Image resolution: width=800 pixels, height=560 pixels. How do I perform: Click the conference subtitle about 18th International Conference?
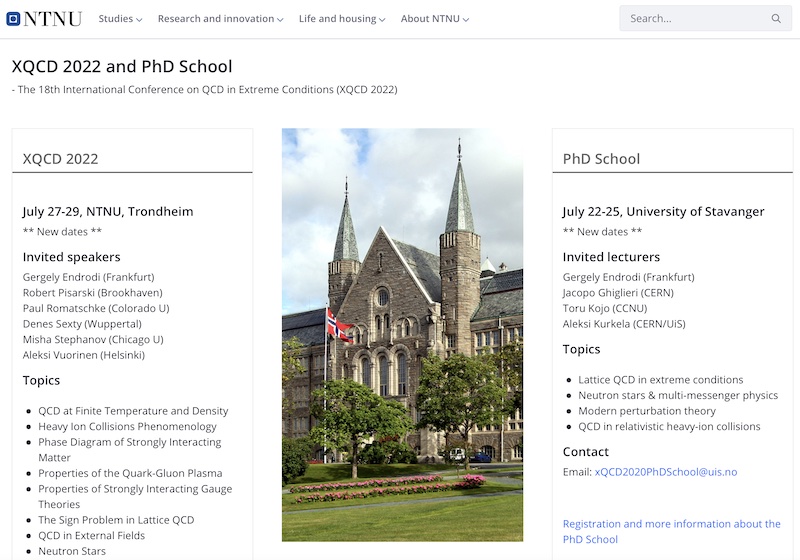tap(205, 90)
